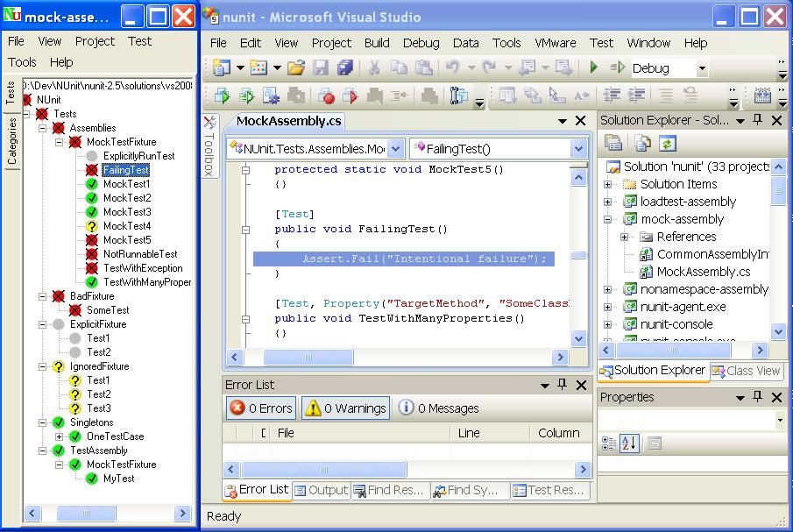The width and height of the screenshot is (793, 532).
Task: Collapse the BadFixture node
Action: tap(43, 296)
